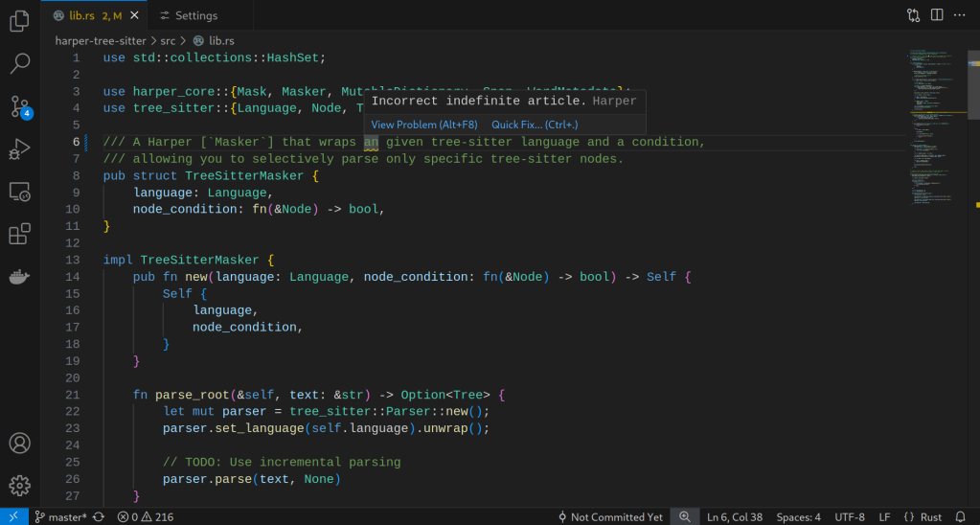Click Quick Fix in the hover popup

tap(535, 125)
